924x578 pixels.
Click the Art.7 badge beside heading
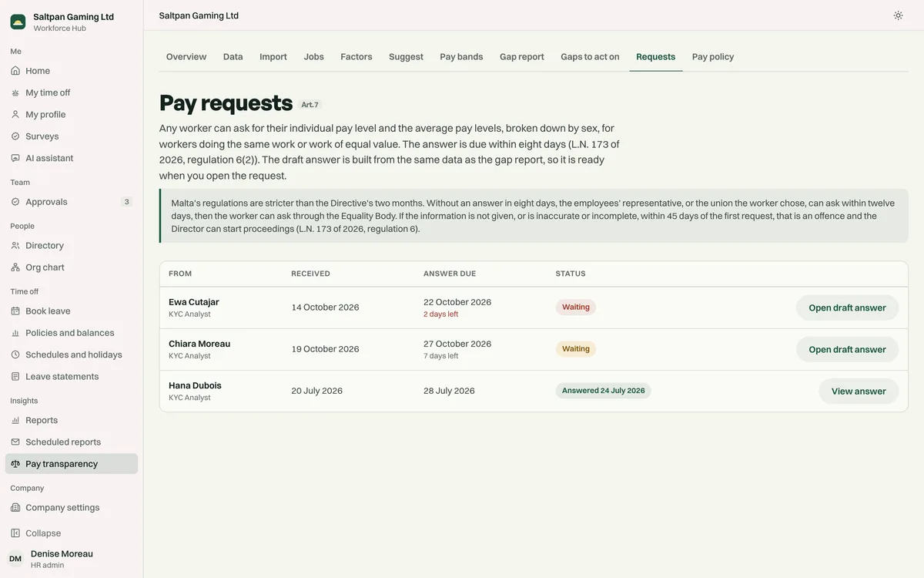pyautogui.click(x=310, y=105)
